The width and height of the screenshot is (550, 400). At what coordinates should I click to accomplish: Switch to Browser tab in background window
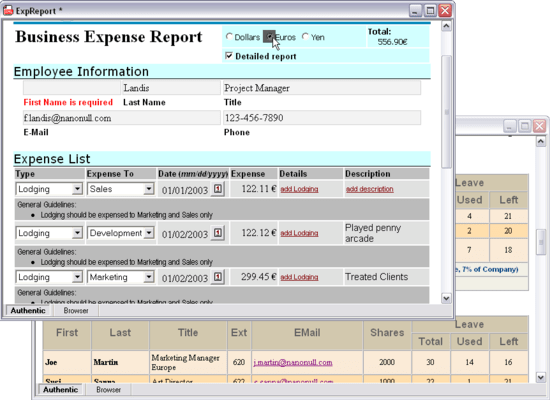pos(108,389)
